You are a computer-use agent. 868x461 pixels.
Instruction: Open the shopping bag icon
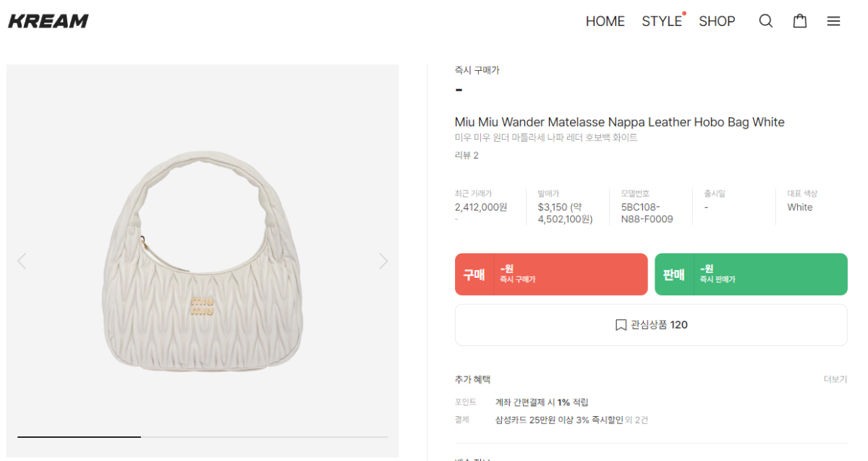pos(800,21)
